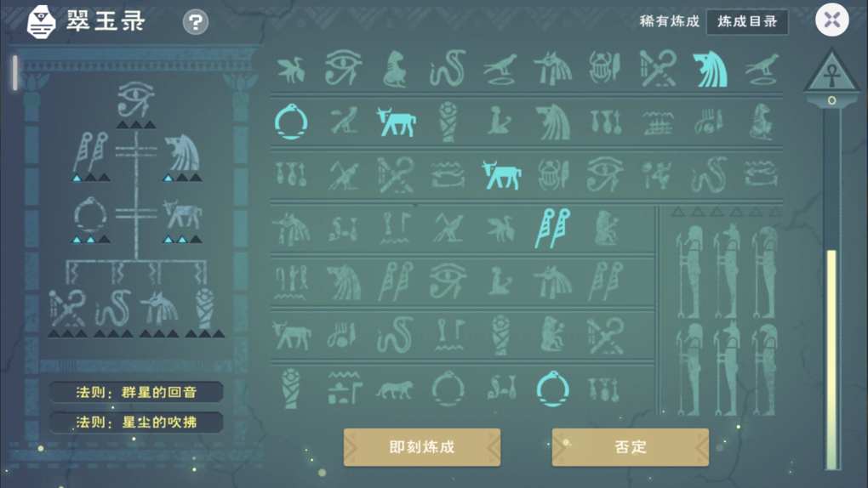Click the left panel's vertical scrollbar handle

pyautogui.click(x=15, y=72)
